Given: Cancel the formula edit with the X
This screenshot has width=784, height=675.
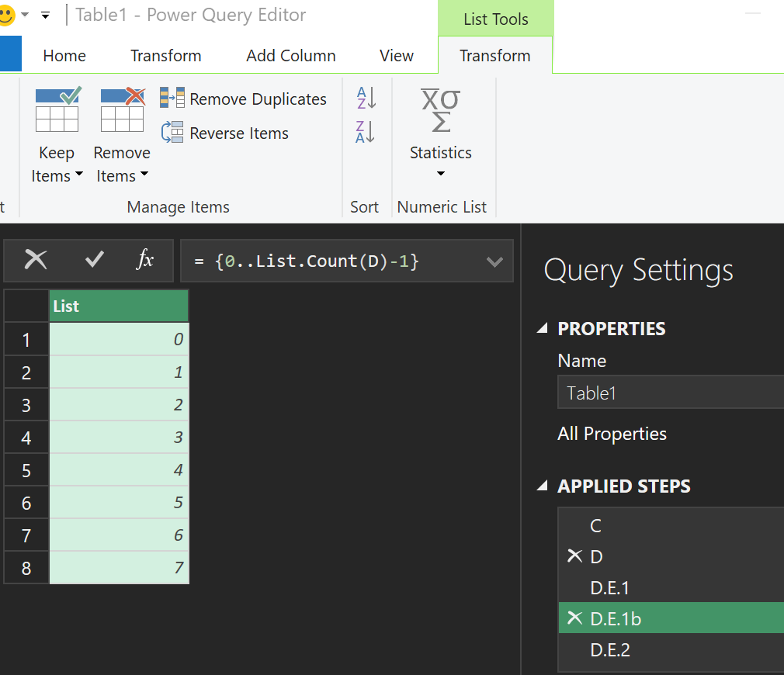Looking at the screenshot, I should click(x=36, y=260).
